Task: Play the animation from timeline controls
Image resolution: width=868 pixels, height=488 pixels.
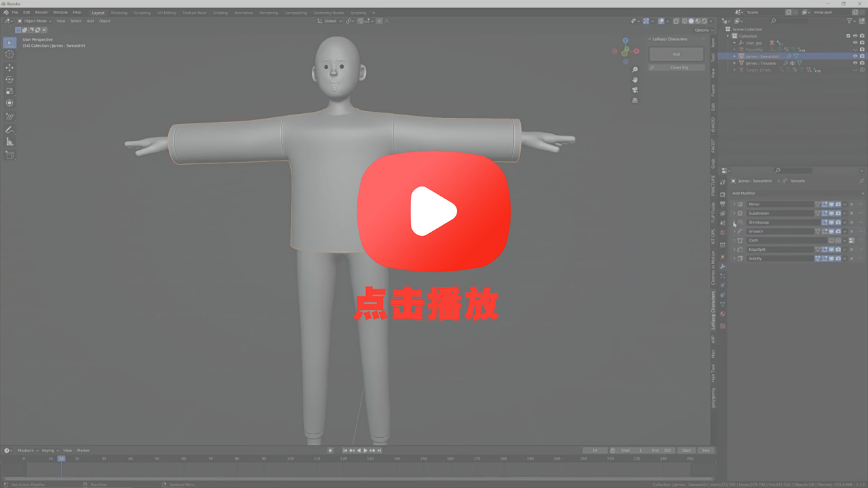Action: [366, 451]
